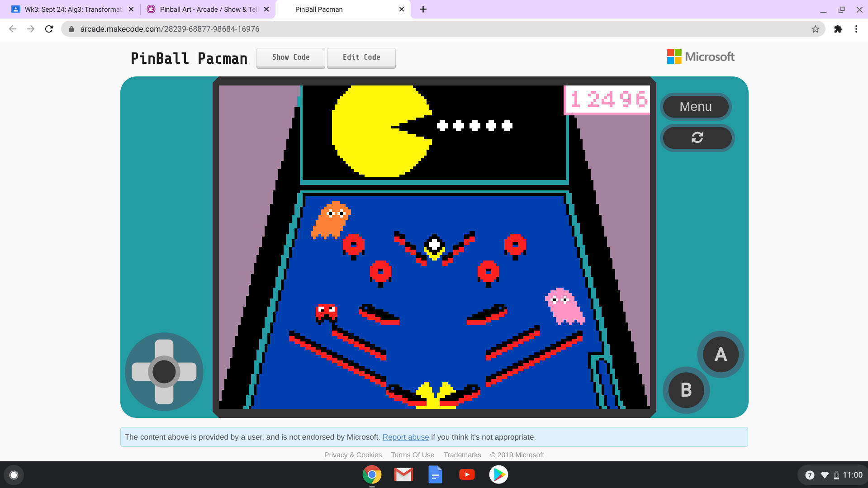
Task: Click the small red ghost sprite
Action: coord(326,313)
